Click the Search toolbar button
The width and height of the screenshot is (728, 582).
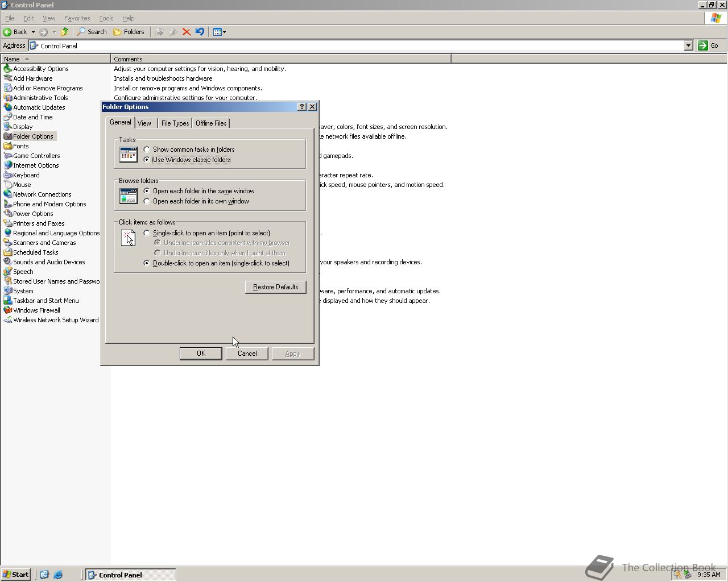tap(92, 32)
